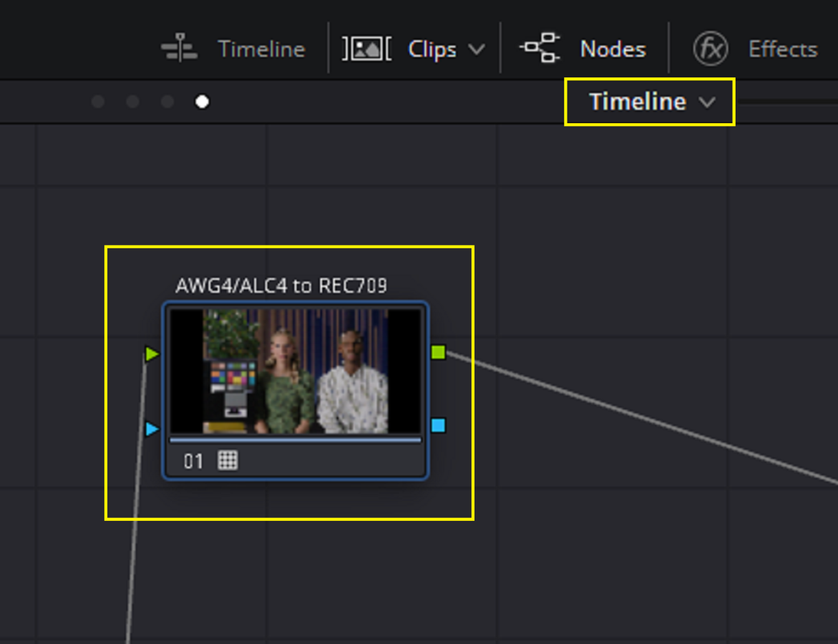Click the green RGB input triangle on node 01
The width and height of the screenshot is (838, 644).
point(152,354)
